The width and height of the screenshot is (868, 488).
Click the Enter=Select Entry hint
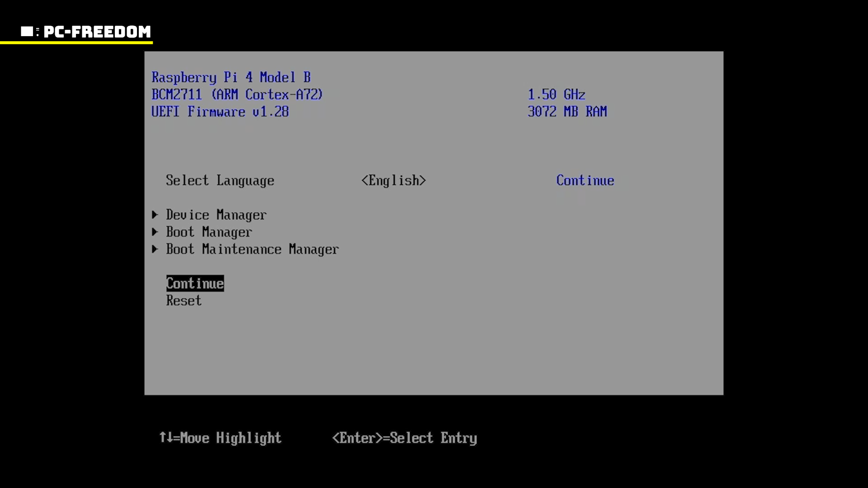click(x=405, y=438)
